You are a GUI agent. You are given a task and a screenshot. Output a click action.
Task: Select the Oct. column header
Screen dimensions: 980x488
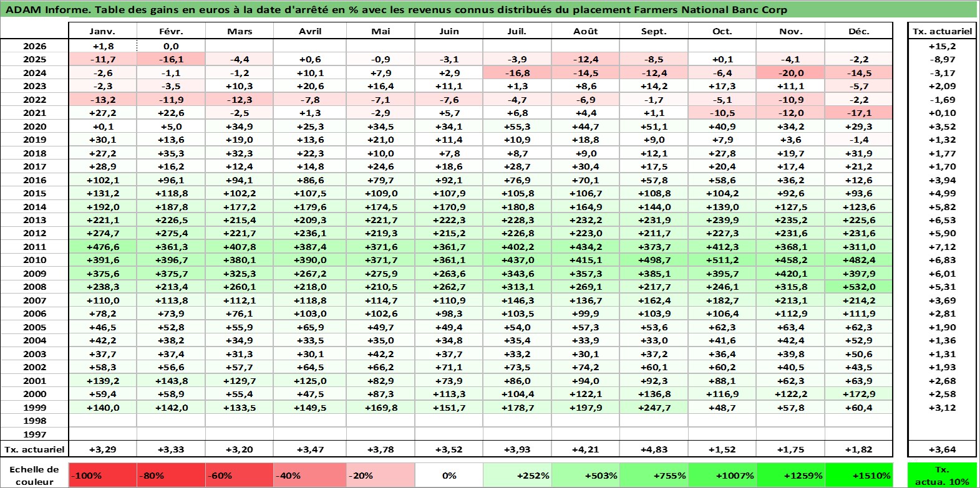[722, 31]
